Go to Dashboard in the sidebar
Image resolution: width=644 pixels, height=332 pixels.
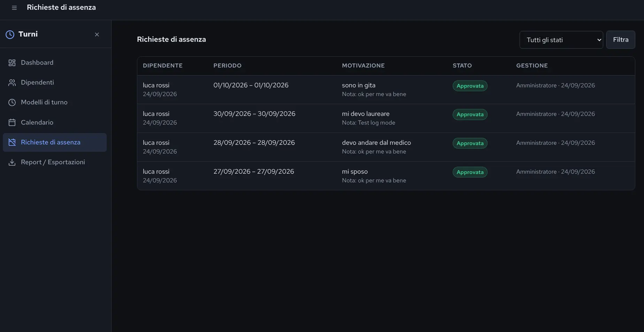coord(55,63)
